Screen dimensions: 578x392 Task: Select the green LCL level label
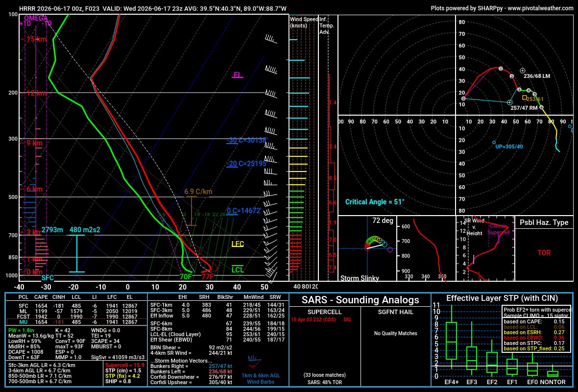coord(238,269)
